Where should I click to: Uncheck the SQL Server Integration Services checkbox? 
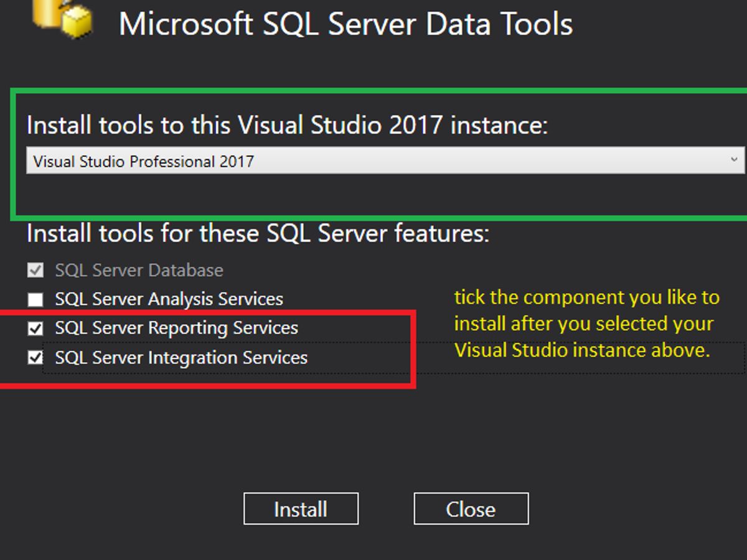[x=35, y=358]
